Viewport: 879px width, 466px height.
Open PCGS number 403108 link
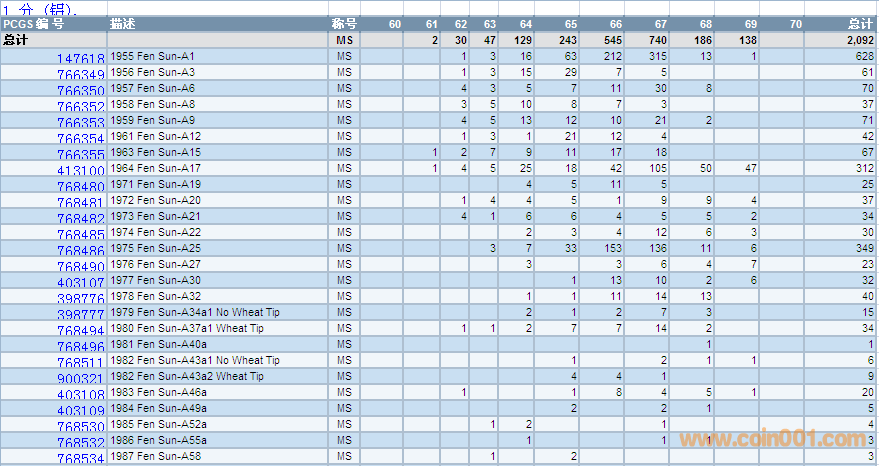pyautogui.click(x=80, y=395)
